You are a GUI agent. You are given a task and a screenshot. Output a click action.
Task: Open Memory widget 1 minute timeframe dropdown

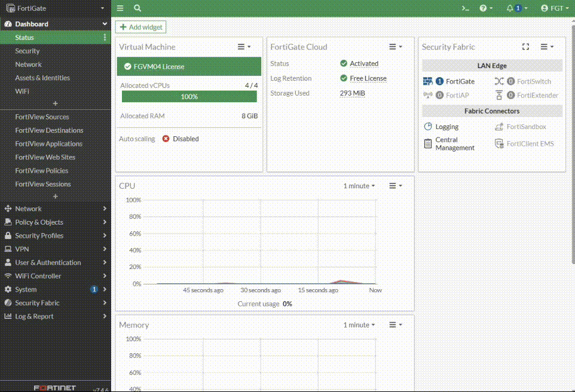click(x=359, y=325)
